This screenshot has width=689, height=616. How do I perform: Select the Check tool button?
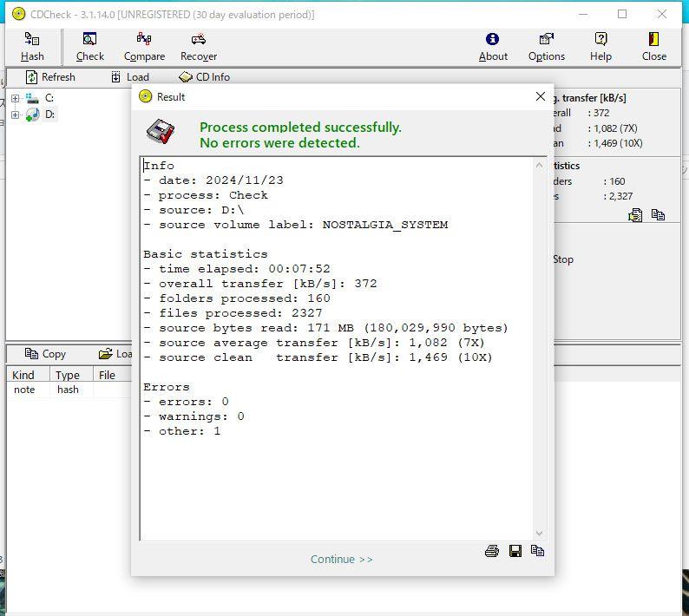click(x=89, y=47)
